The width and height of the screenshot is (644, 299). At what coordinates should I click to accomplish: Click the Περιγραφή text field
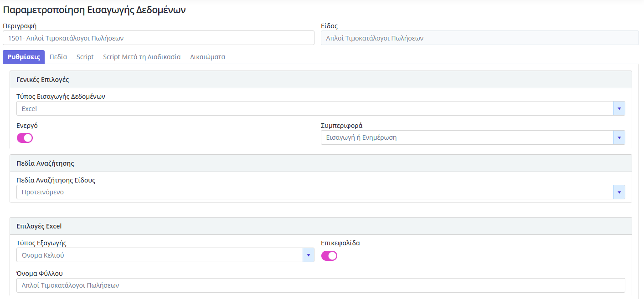point(158,38)
